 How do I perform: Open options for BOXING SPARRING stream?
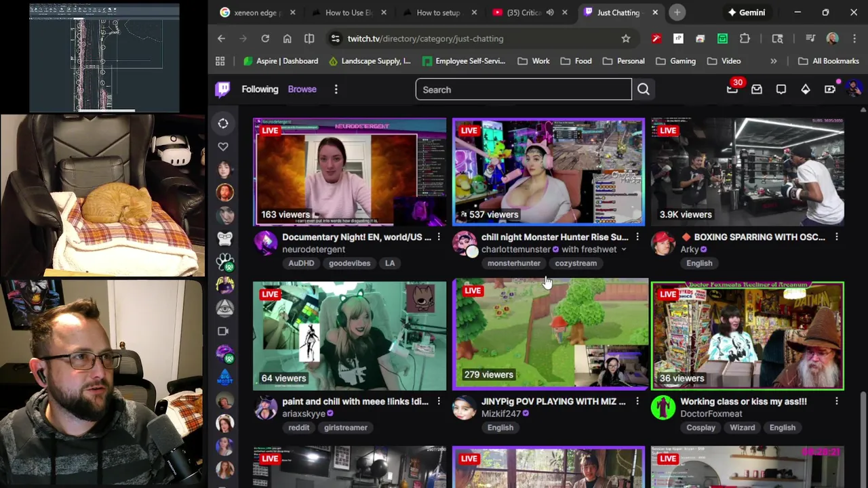[836, 237]
